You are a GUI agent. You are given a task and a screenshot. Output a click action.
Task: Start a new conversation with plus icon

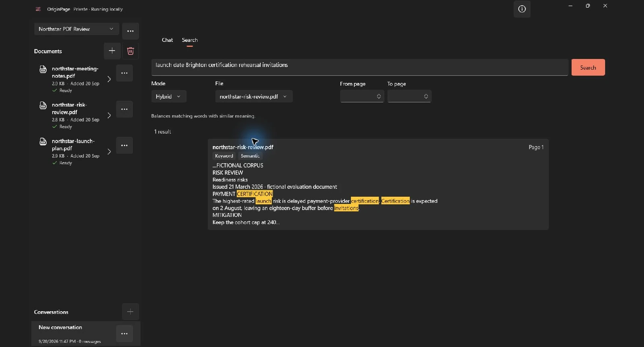pyautogui.click(x=130, y=312)
